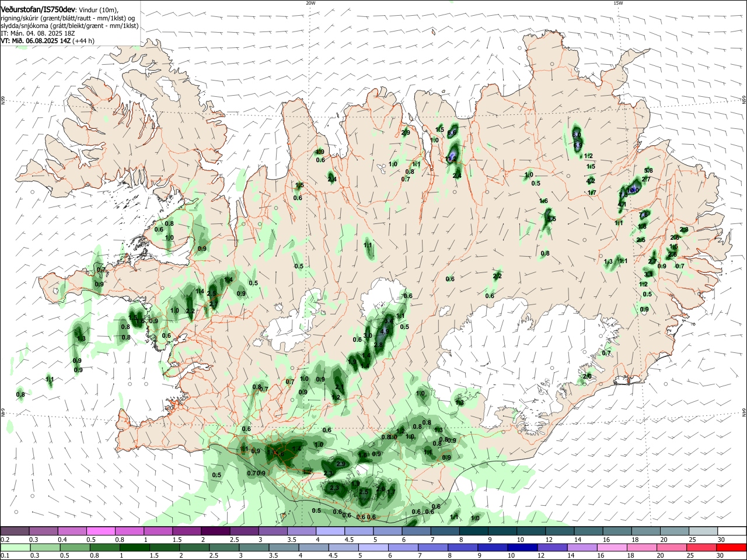Pick the deep navy swatch between 10 and 12 in lower scale

click(522, 547)
